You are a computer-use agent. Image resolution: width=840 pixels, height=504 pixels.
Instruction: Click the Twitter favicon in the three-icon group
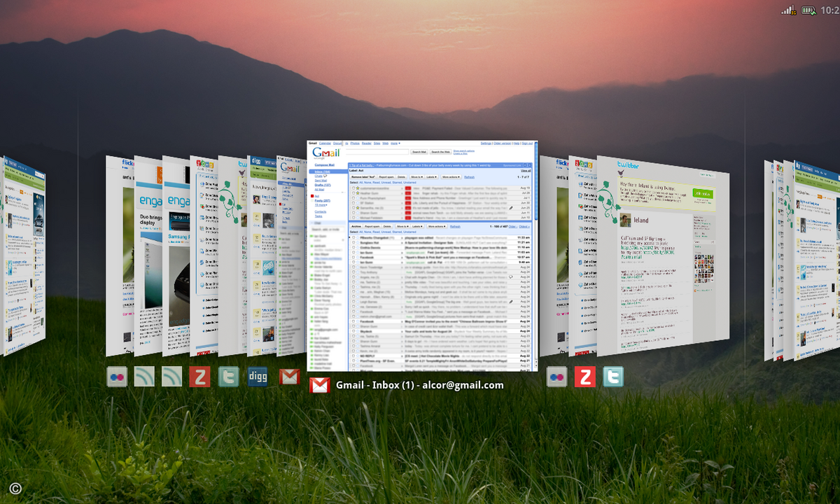[x=613, y=377]
